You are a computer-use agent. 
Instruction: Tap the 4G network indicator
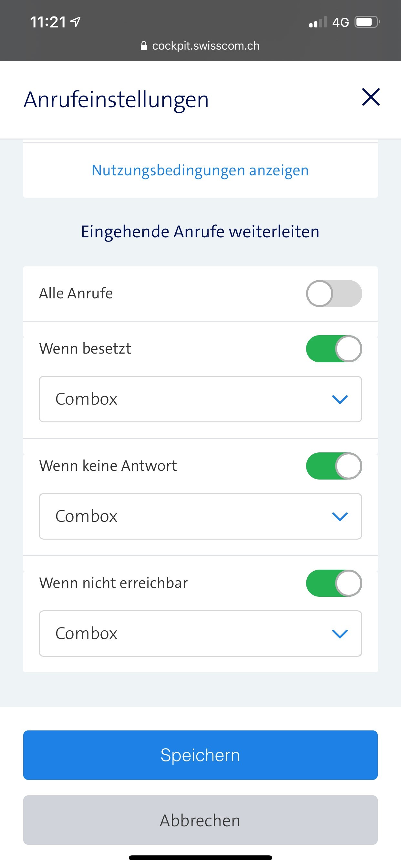pos(340,23)
